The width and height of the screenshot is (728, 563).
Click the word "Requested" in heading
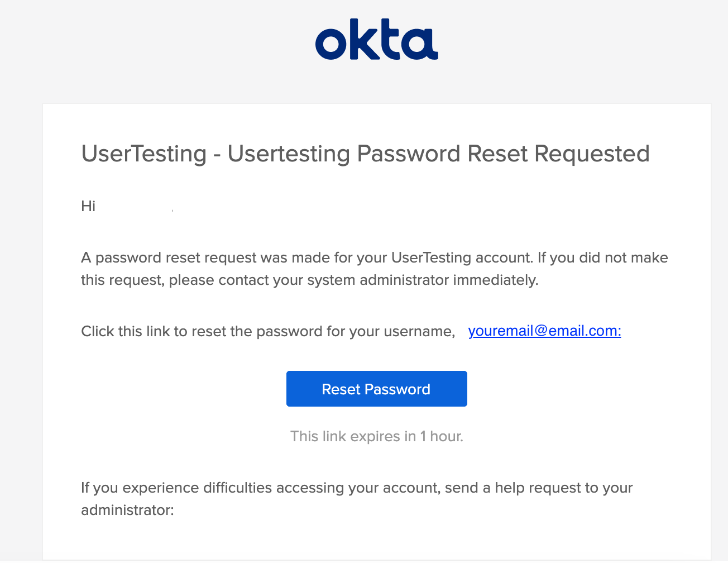pos(592,154)
